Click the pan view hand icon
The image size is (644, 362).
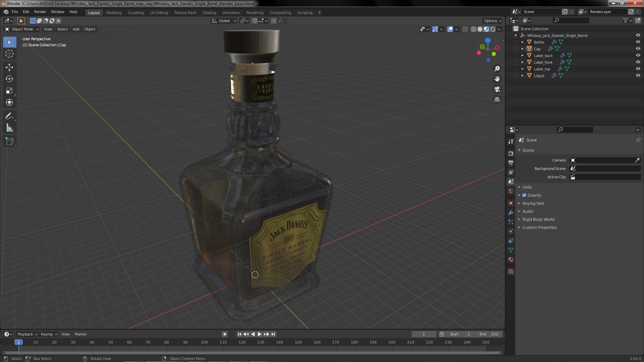click(497, 79)
